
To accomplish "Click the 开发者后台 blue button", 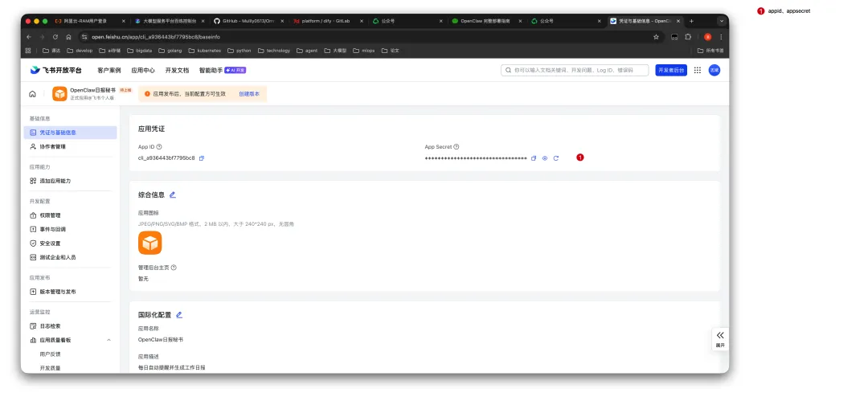I will [671, 71].
